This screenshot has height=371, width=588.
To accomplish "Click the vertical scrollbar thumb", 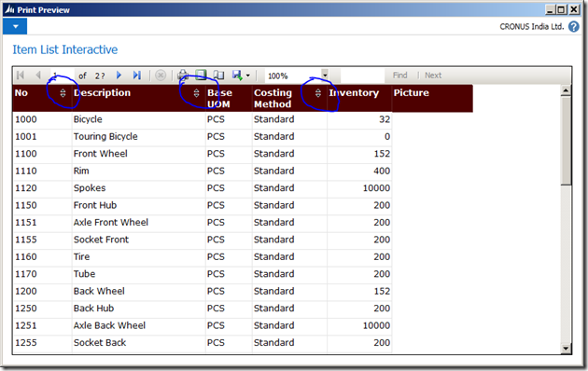I will tap(566, 141).
